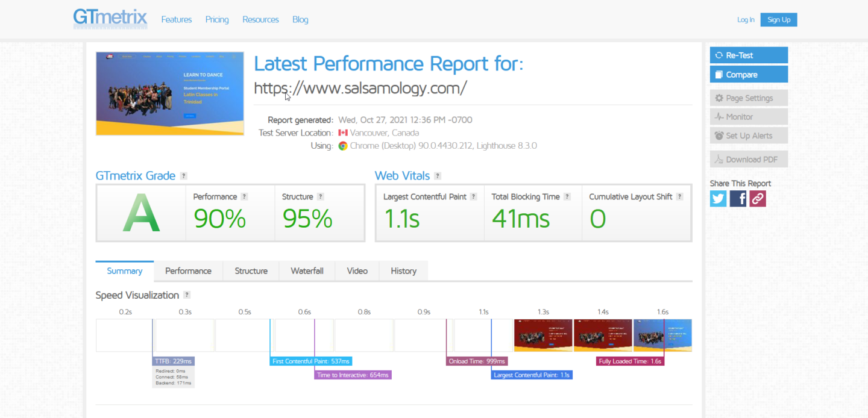Copy report link via chain icon

pyautogui.click(x=758, y=199)
